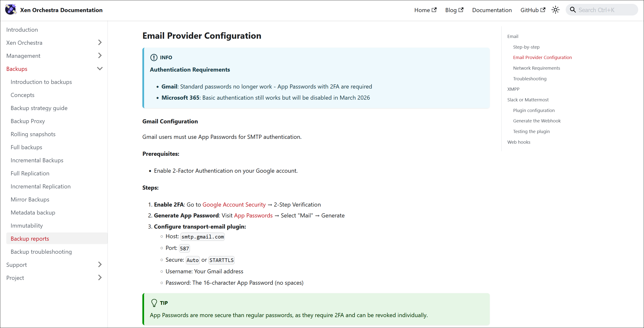This screenshot has width=644, height=328.
Task: Expand the Project sidebar chevron
Action: (x=100, y=277)
